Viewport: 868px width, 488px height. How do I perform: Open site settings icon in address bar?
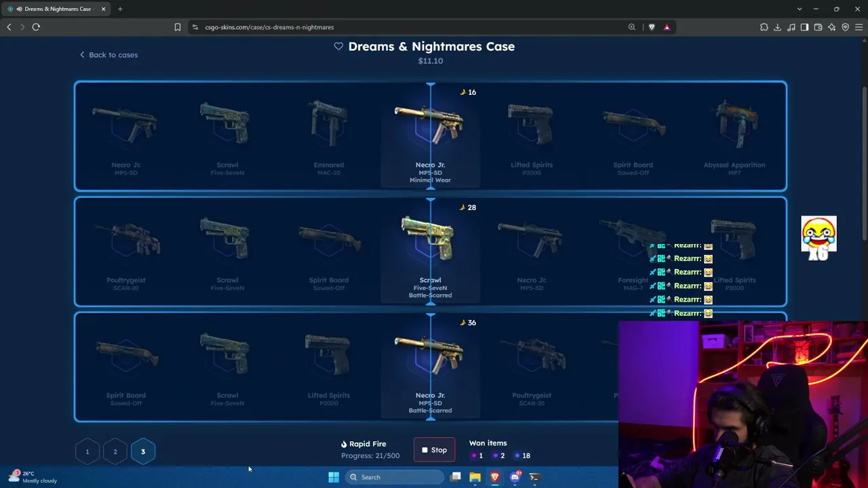click(195, 27)
